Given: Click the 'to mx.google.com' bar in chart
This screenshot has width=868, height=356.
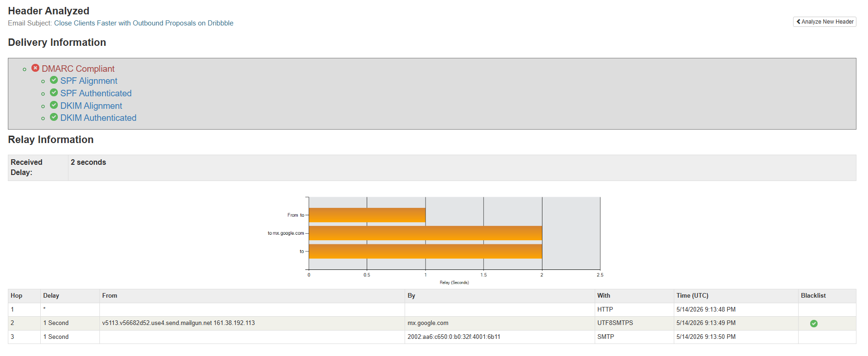Looking at the screenshot, I should (425, 233).
